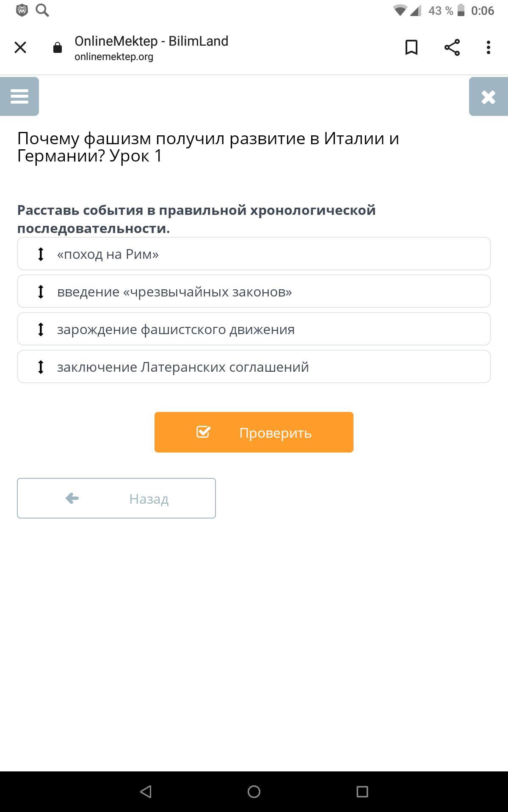Select reorder handle for «чрезвычайных законов» item
This screenshot has height=812, width=508.
(41, 291)
